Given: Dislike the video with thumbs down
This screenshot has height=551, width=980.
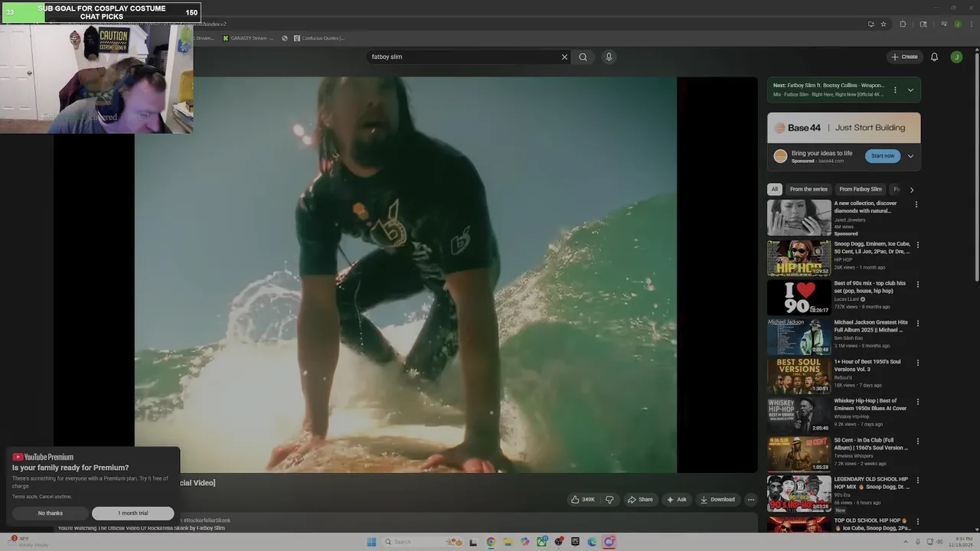Looking at the screenshot, I should [x=609, y=500].
